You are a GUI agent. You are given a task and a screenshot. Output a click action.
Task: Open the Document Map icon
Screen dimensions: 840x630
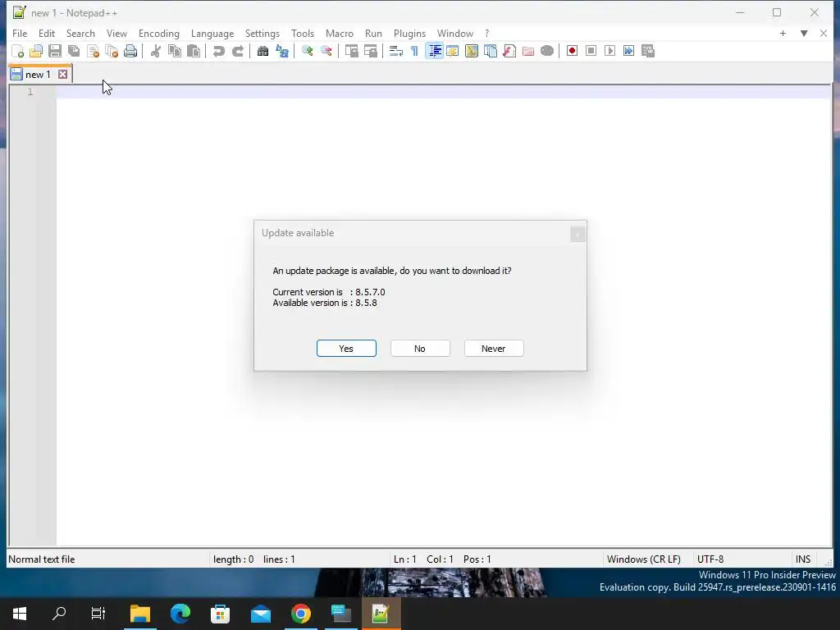point(472,51)
